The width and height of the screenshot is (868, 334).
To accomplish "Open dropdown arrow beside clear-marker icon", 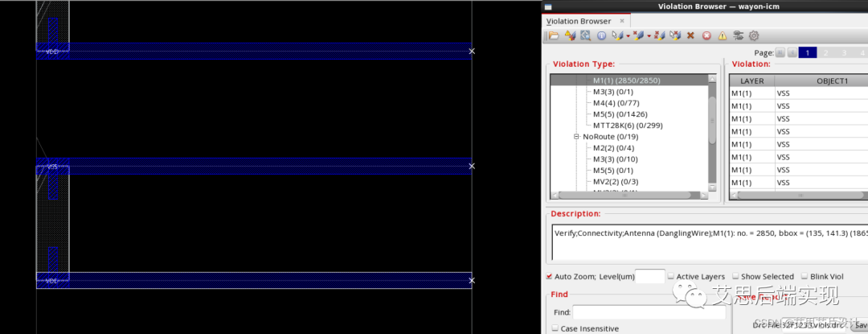I will (x=649, y=36).
